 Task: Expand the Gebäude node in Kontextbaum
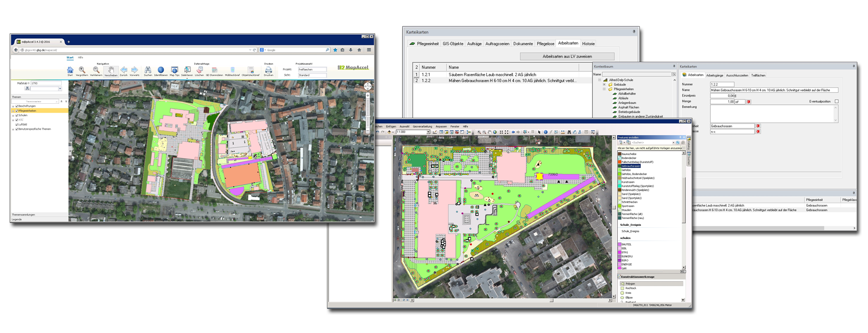pos(604,84)
